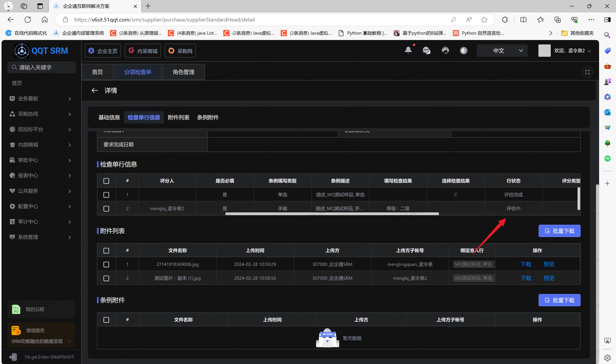
Task: Select all rows in 附件列表 table
Action: pos(106,251)
